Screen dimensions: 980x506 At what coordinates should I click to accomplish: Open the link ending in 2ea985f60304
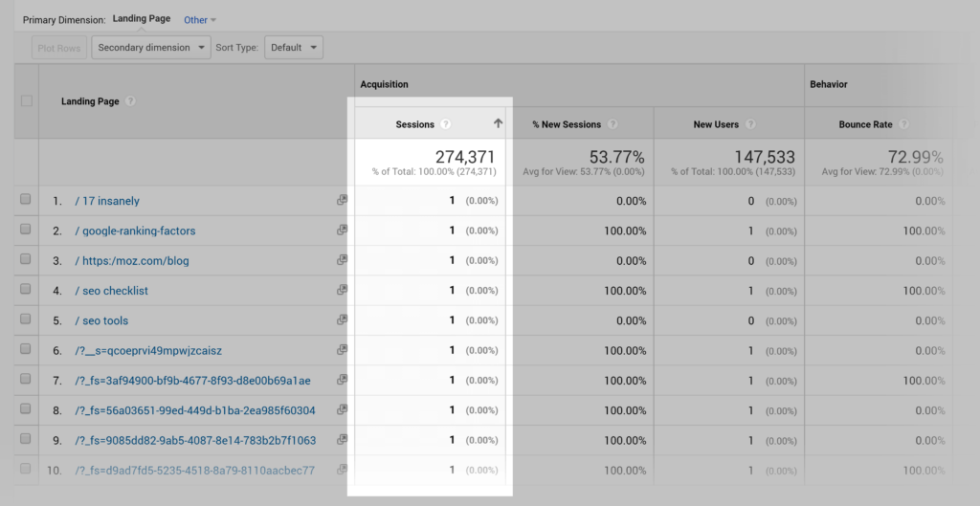195,410
